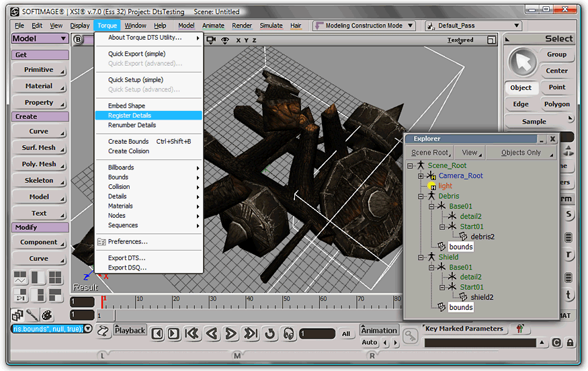Viewport: 588px width, 371px height.
Task: Click the viewport maximize square icon
Action: tap(491, 40)
